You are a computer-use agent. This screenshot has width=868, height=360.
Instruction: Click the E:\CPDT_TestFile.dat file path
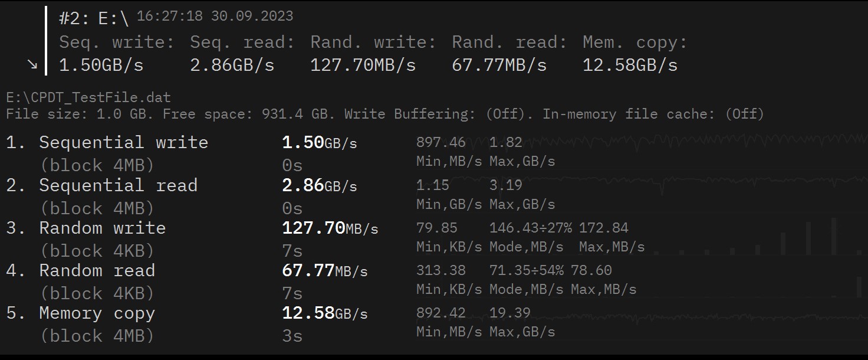click(88, 97)
